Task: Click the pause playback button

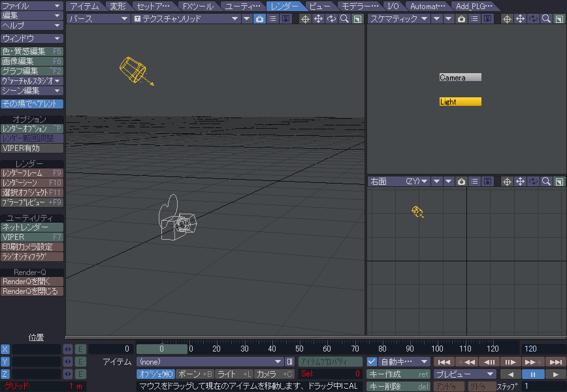Action: (532, 374)
